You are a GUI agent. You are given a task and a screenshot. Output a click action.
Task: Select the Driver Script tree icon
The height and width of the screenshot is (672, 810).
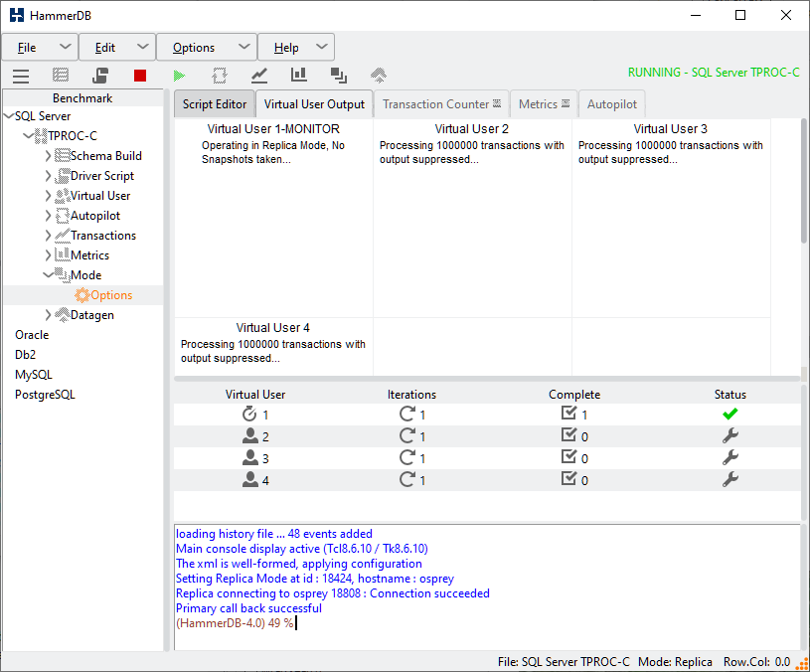click(62, 176)
